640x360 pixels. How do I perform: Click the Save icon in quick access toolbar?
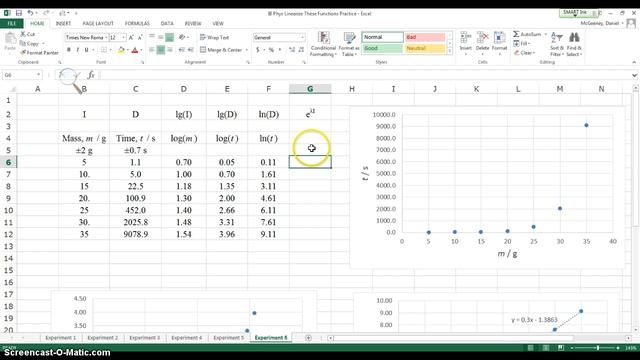click(x=19, y=13)
